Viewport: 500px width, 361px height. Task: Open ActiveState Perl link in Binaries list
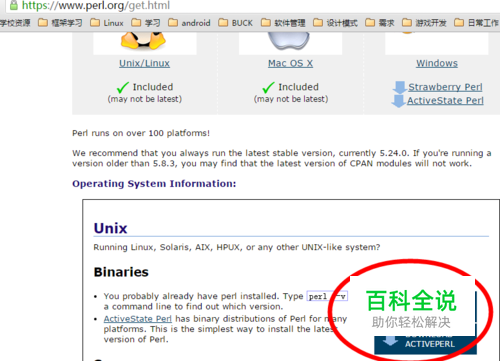[x=138, y=319]
